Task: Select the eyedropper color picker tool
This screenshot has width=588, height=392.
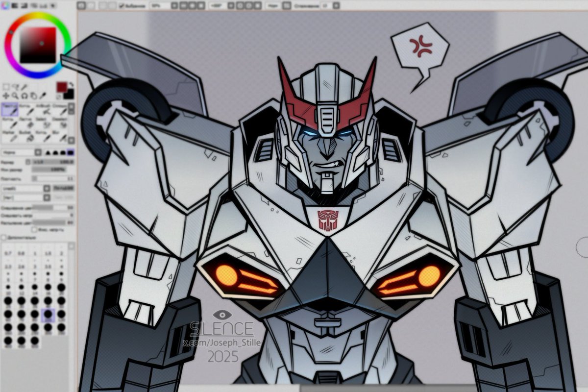Action: point(43,96)
